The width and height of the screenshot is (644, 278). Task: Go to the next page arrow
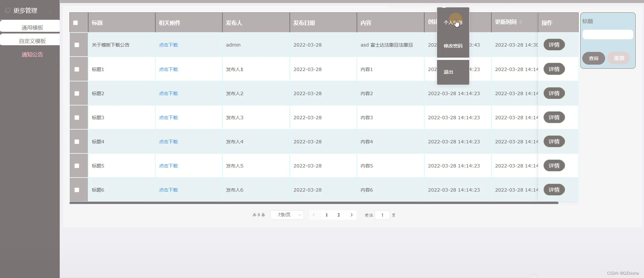point(352,215)
